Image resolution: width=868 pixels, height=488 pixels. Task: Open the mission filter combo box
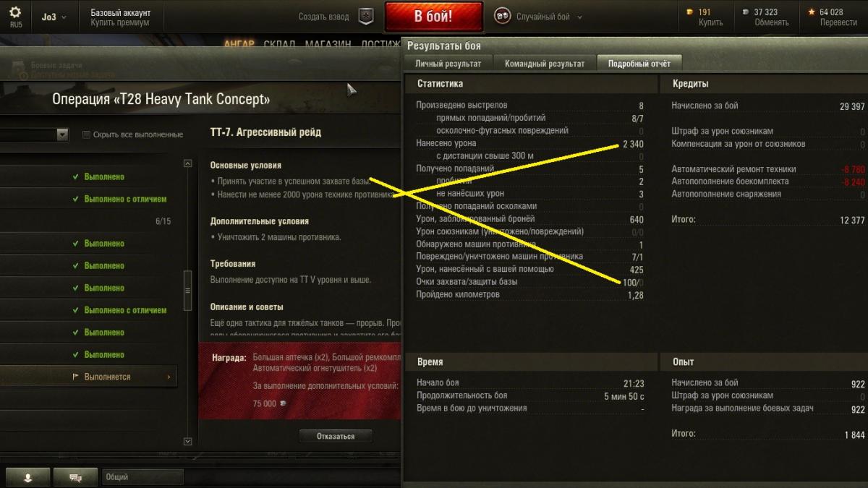coord(34,134)
